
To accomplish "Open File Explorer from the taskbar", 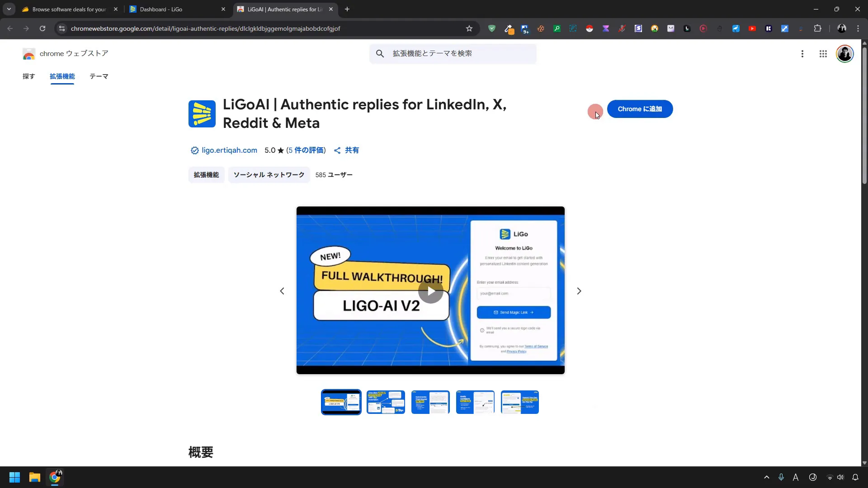I will (35, 477).
